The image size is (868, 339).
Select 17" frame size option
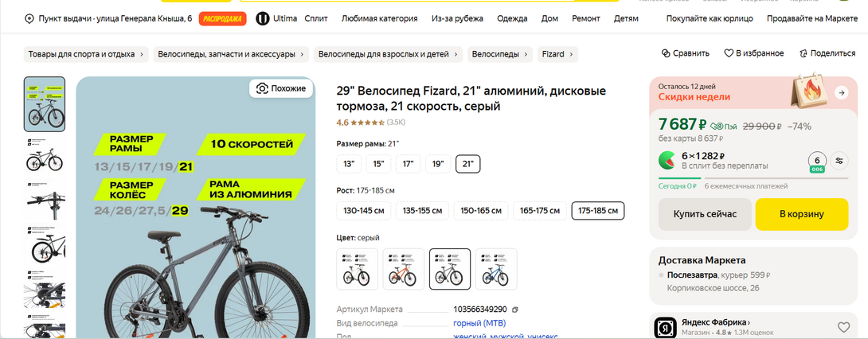click(408, 164)
